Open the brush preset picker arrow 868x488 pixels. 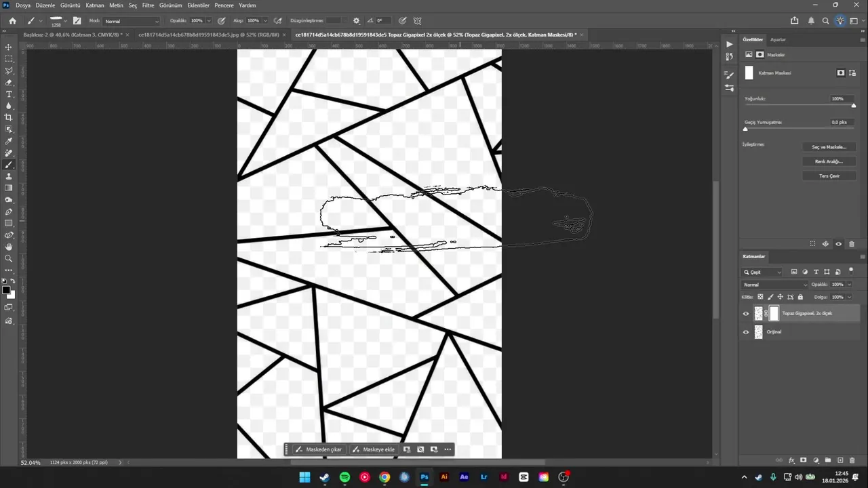click(x=65, y=21)
